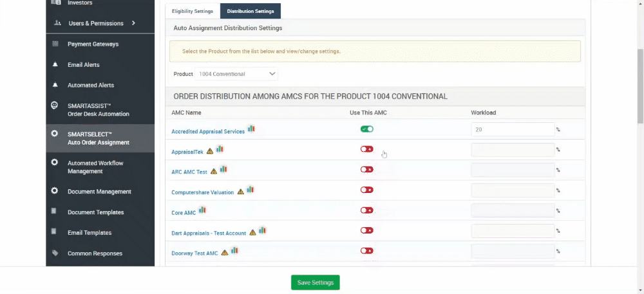This screenshot has width=644, height=294.
Task: Click the Save Settings button
Action: click(x=316, y=282)
